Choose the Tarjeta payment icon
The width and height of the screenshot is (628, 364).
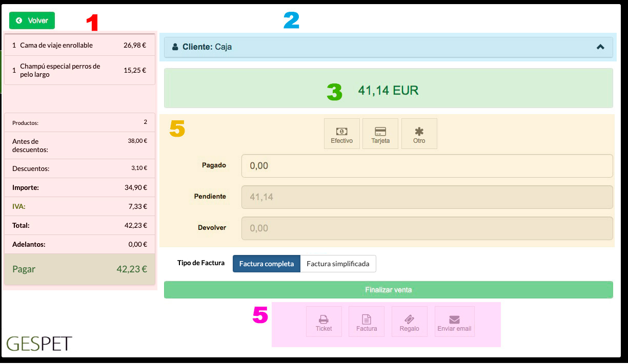click(x=380, y=133)
